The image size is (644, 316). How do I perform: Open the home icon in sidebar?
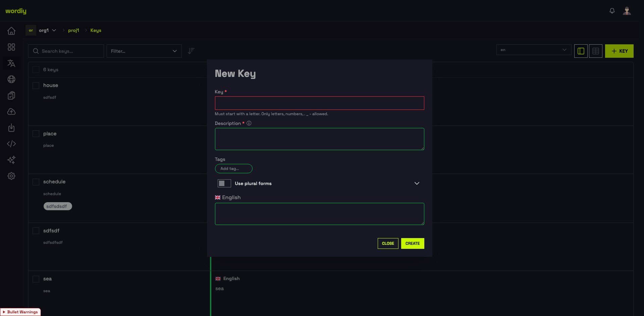click(11, 31)
